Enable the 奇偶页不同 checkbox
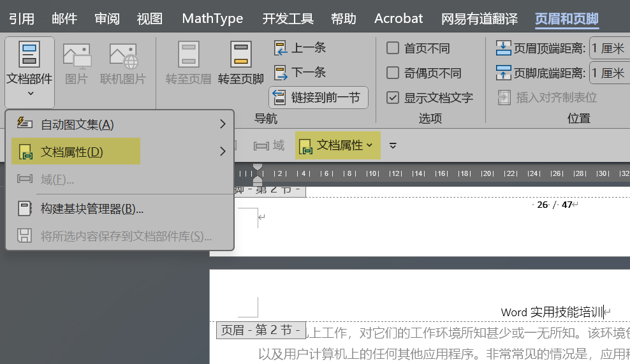Screen dimensions: 630x364 393,73
